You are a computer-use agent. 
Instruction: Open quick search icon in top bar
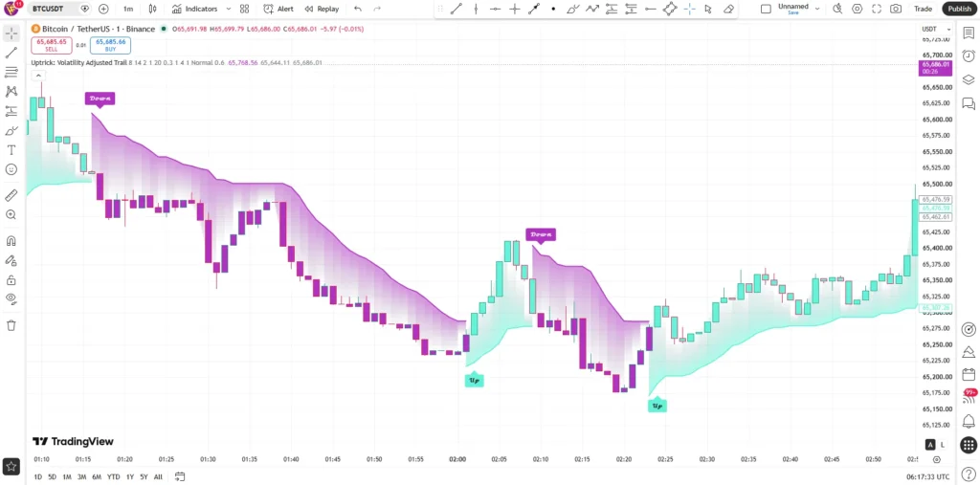837,9
